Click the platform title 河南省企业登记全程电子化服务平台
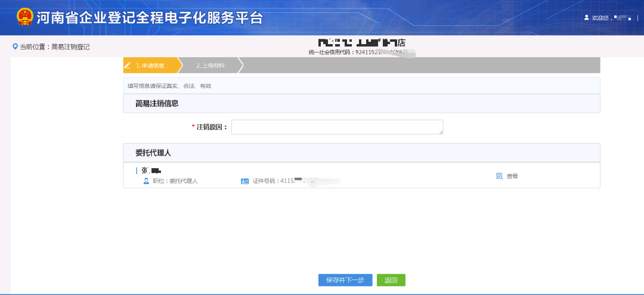Image resolution: width=644 pixels, height=295 pixels. [x=149, y=18]
